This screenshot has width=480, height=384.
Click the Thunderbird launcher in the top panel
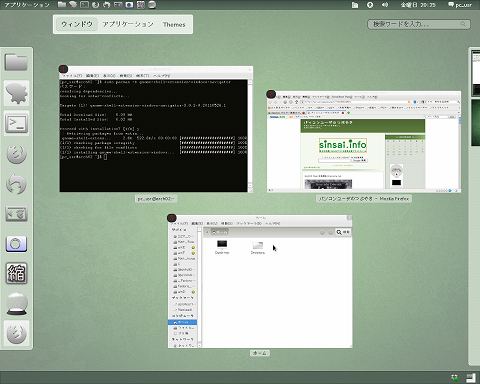tap(106, 4)
